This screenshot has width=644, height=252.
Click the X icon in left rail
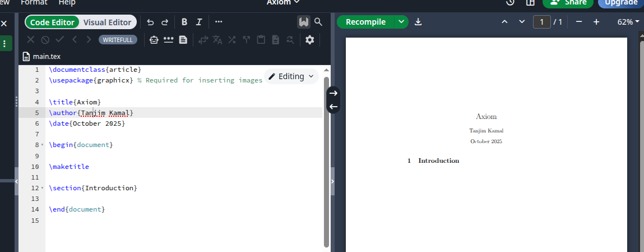click(4, 24)
